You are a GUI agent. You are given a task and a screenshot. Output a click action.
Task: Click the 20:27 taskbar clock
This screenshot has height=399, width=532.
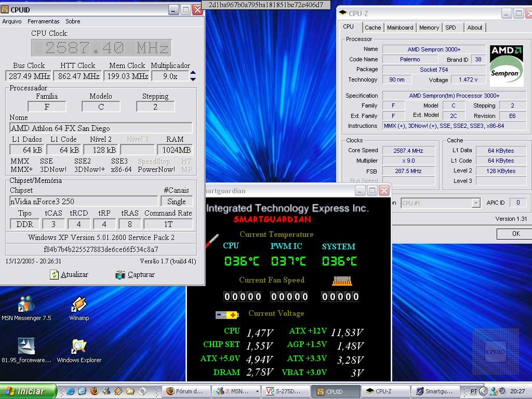pyautogui.click(x=517, y=391)
